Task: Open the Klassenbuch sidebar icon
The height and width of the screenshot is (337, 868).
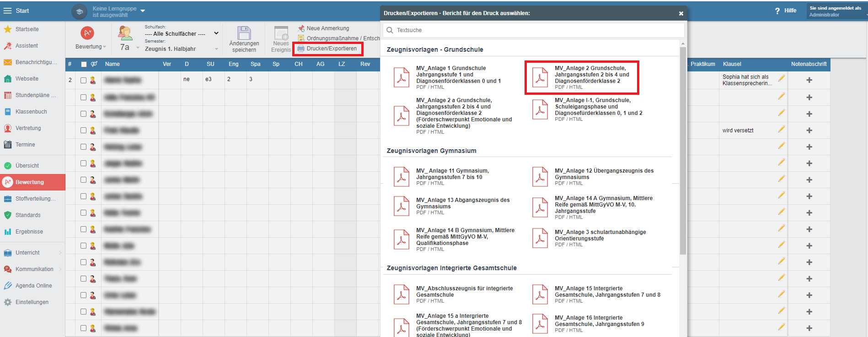Action: 8,112
